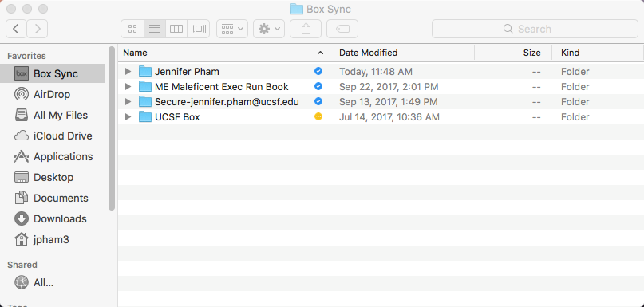Viewport: 644px width, 307px height.
Task: Open the Action gear menu
Action: click(x=269, y=29)
